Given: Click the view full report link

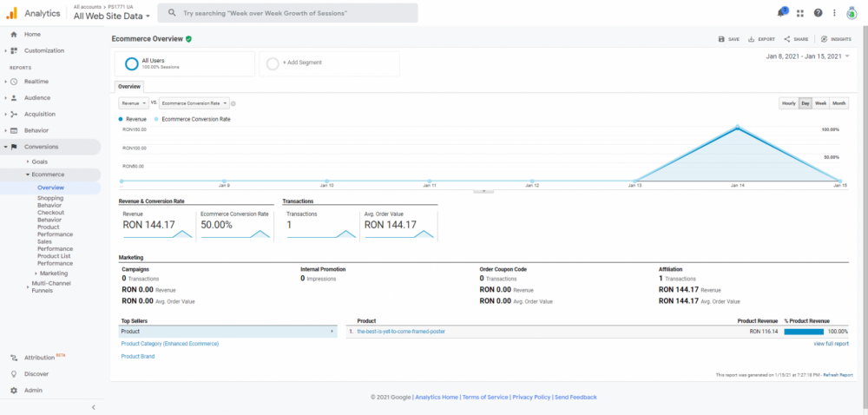Looking at the screenshot, I should click(831, 344).
